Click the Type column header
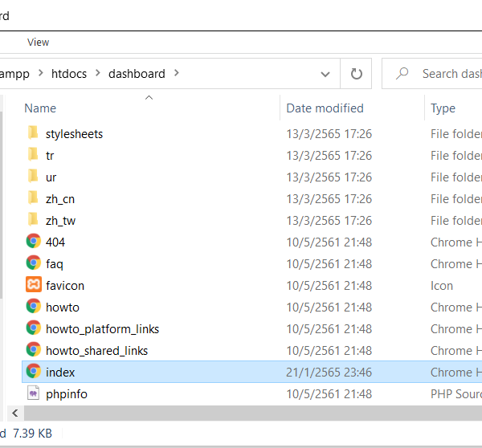 443,108
